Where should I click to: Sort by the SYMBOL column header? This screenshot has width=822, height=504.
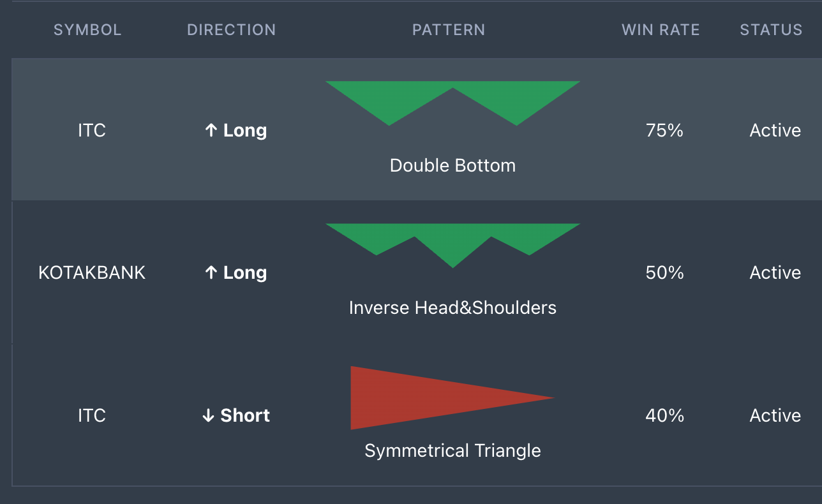[x=87, y=30]
